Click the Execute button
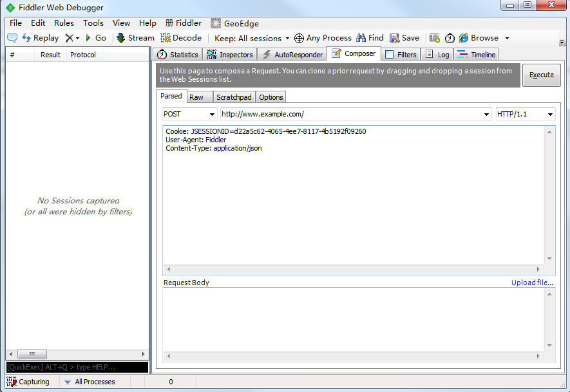This screenshot has width=570, height=392. point(541,75)
